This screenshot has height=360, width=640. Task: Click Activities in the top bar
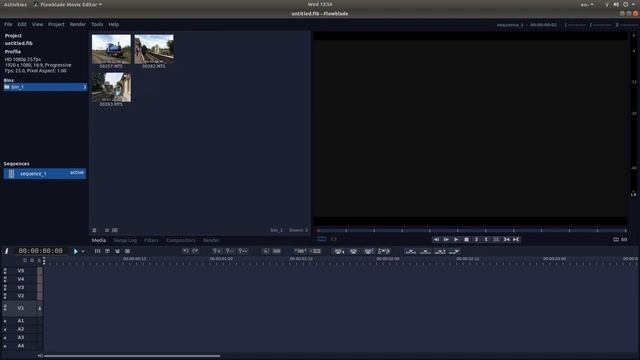pyautogui.click(x=15, y=4)
